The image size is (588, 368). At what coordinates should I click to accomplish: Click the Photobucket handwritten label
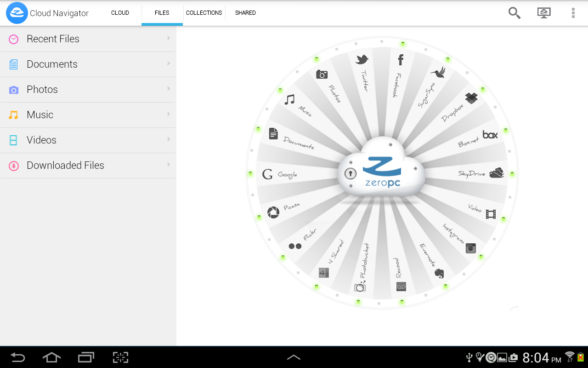pyautogui.click(x=364, y=261)
